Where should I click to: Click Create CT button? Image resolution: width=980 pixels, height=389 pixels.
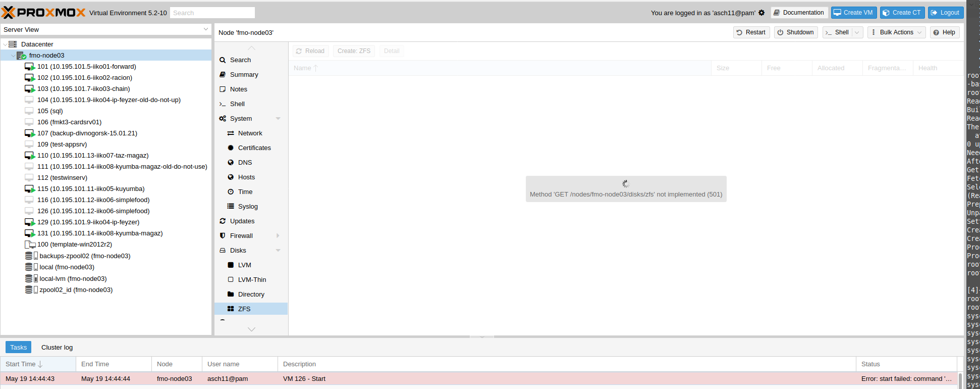[902, 13]
